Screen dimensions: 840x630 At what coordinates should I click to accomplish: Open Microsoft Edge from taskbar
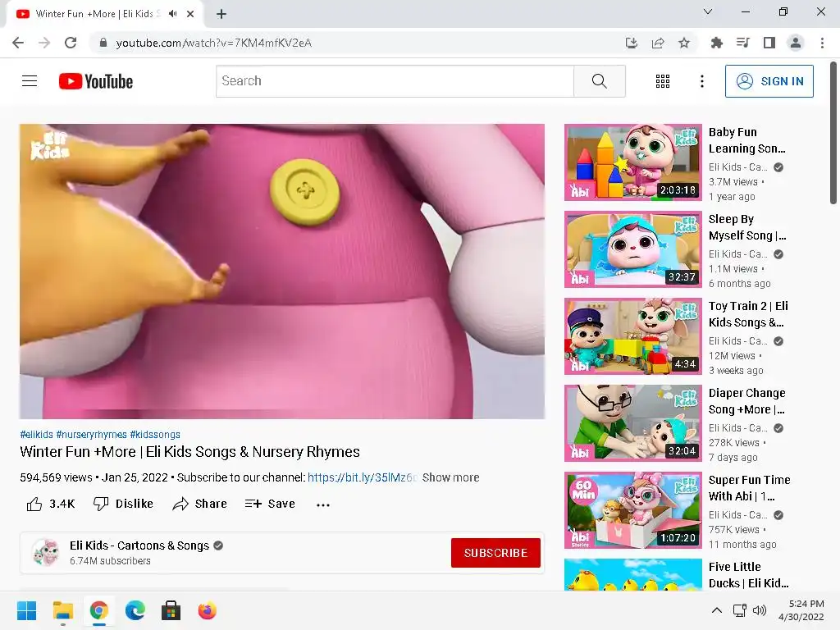point(135,610)
